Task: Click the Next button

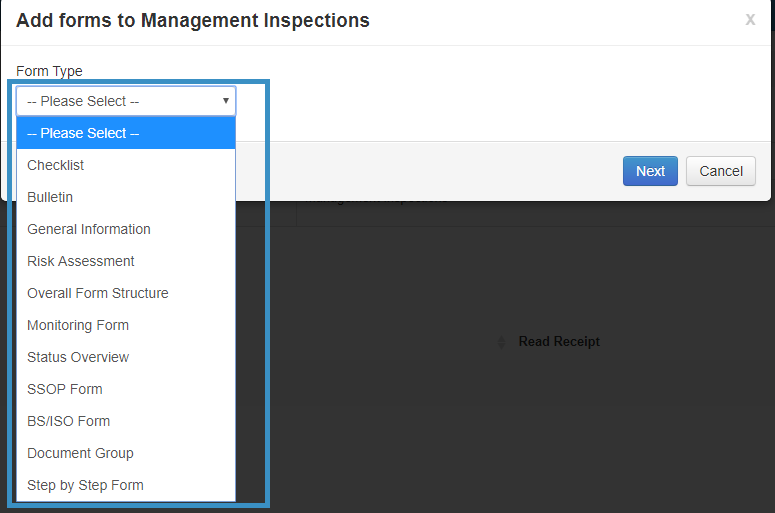Action: [x=650, y=171]
